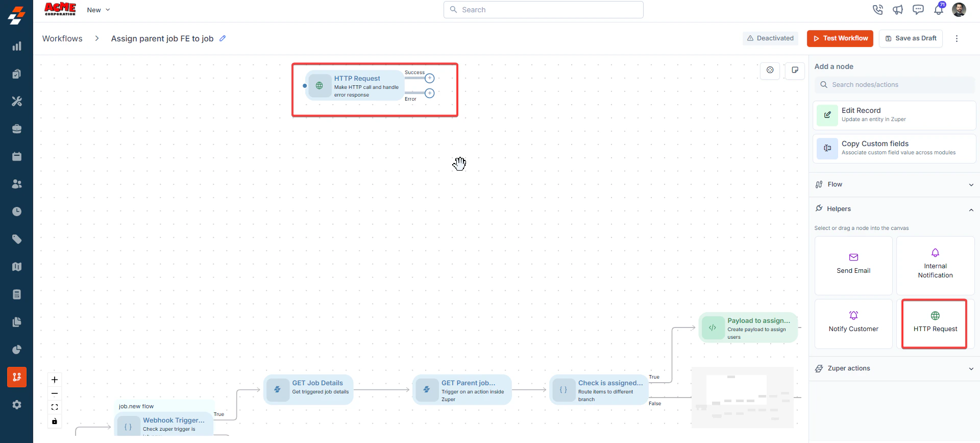
Task: Select the Edit Record node option
Action: (894, 115)
